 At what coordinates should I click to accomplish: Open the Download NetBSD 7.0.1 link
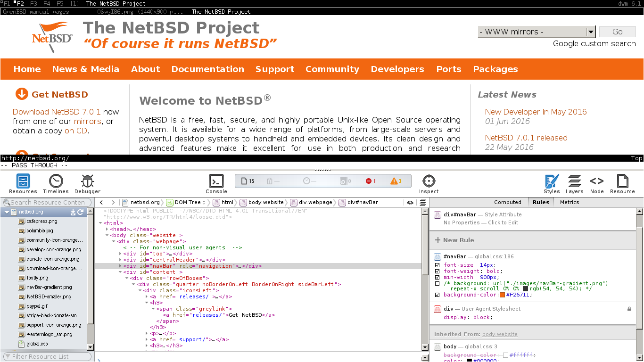click(57, 112)
